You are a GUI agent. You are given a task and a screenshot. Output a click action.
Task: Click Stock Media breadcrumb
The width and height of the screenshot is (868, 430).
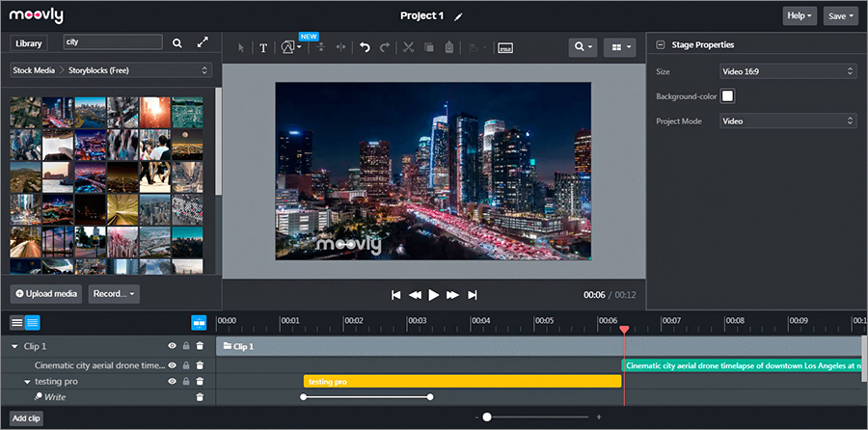(x=34, y=70)
